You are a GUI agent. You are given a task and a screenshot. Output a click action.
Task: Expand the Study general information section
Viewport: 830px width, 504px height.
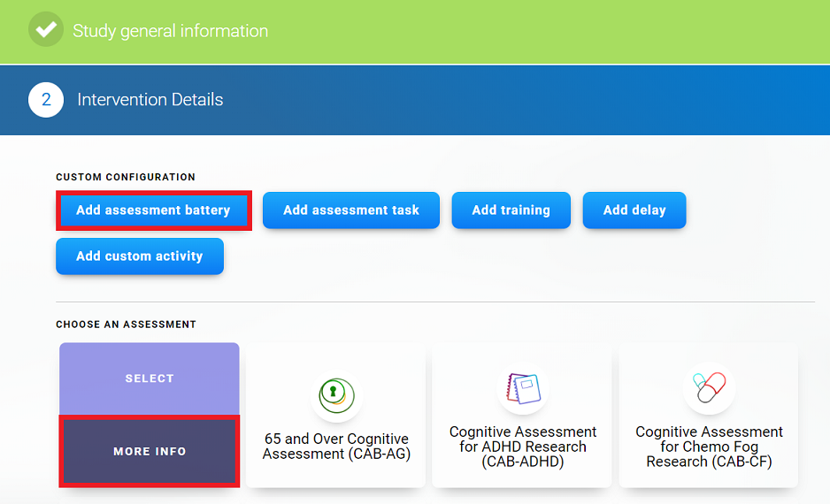pos(170,31)
